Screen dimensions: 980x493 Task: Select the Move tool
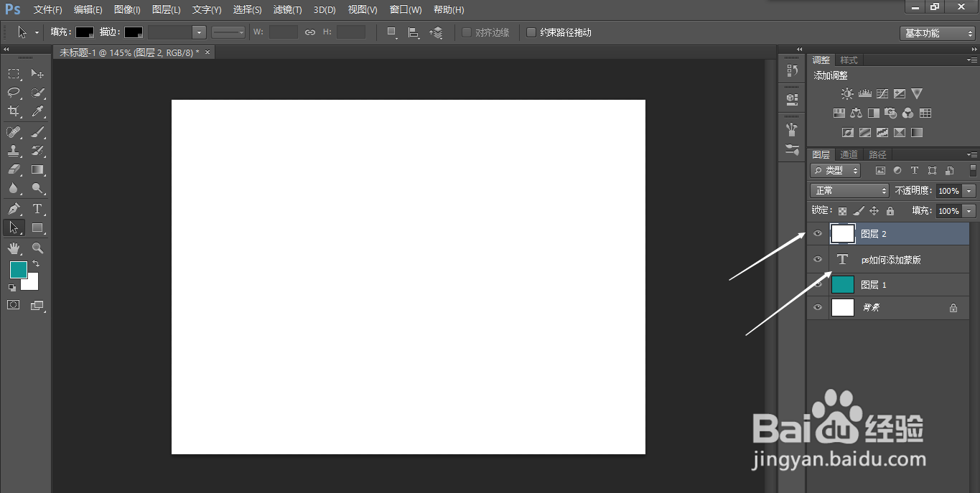pos(37,73)
